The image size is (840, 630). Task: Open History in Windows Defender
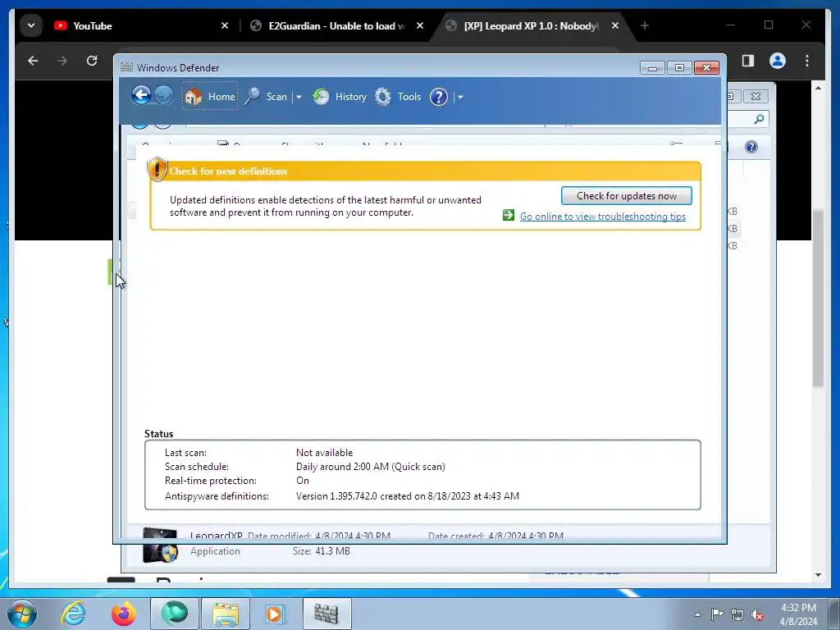[340, 97]
